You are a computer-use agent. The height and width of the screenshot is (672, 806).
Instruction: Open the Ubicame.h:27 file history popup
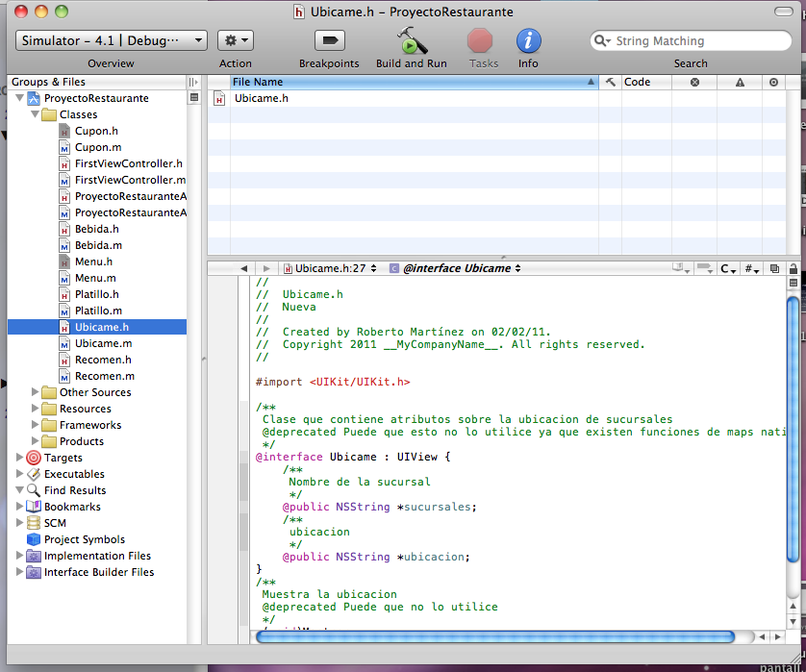point(331,268)
